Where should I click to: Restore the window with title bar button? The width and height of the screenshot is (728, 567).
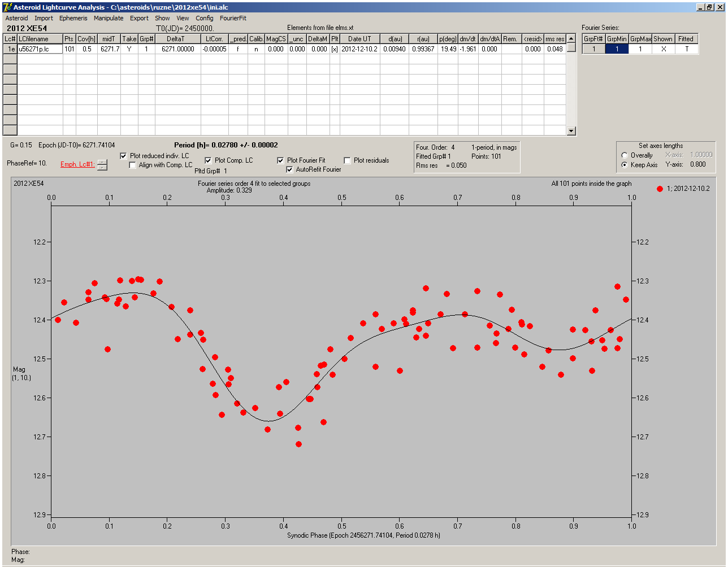pos(709,7)
